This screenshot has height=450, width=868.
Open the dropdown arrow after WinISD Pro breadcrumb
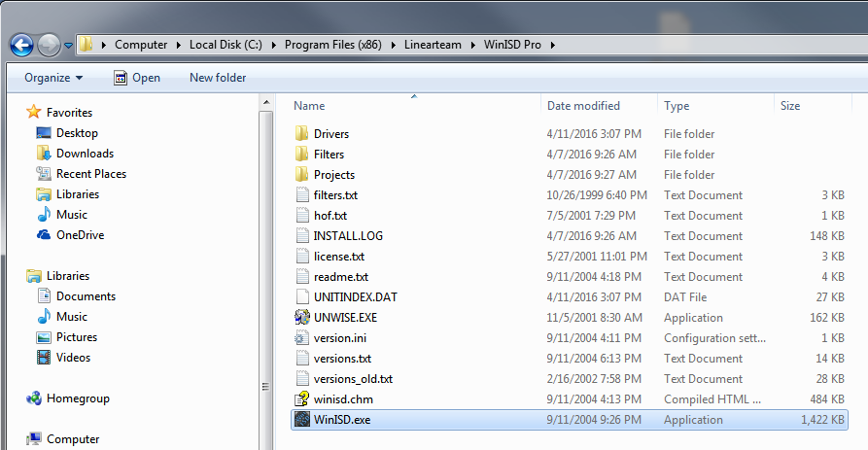tap(552, 45)
